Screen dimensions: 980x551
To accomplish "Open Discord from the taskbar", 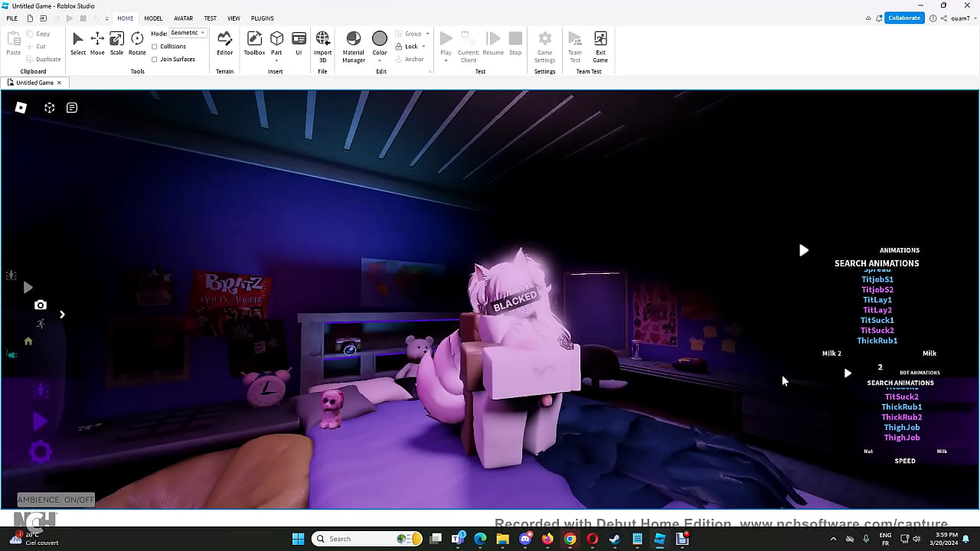I will tap(525, 539).
